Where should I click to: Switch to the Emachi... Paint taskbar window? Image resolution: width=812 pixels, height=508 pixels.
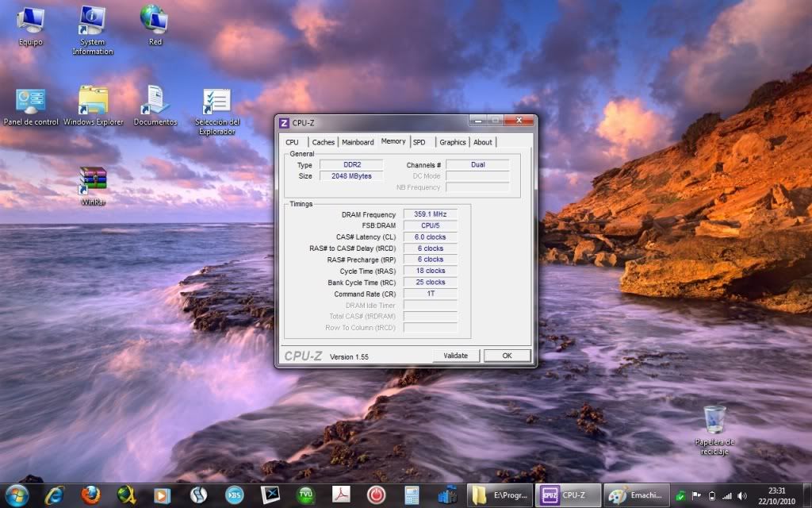(x=636, y=495)
